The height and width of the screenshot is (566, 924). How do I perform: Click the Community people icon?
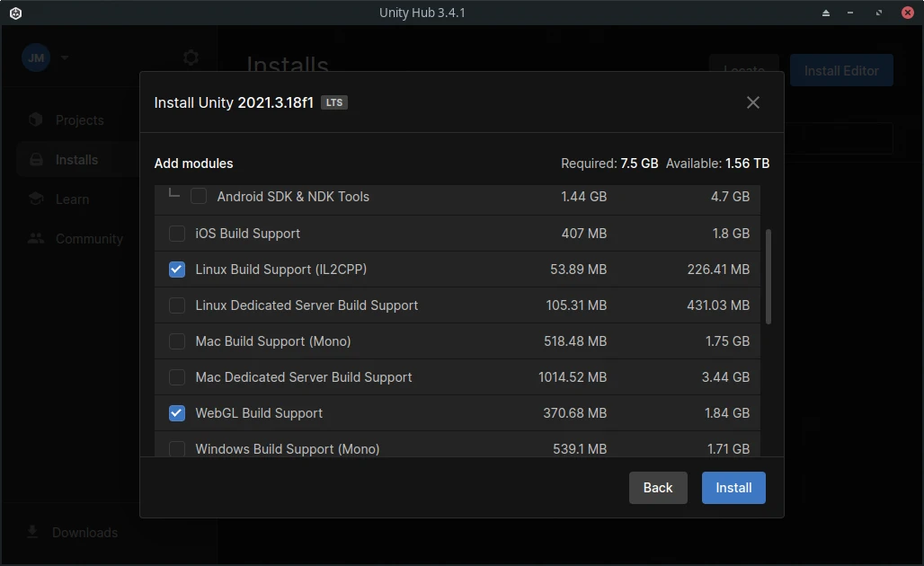coord(36,239)
